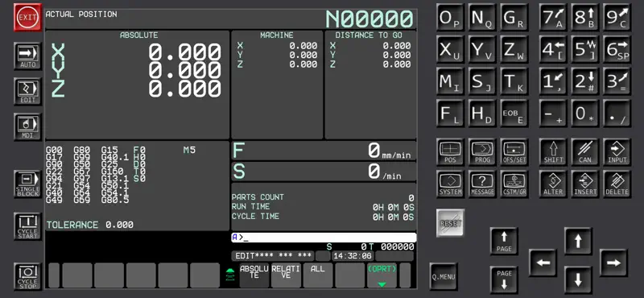Click the A> command input line
644x298 pixels.
324,237
